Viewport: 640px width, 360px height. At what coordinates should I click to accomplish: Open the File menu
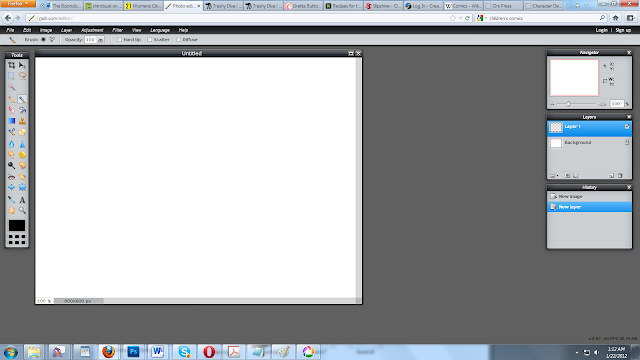point(10,30)
